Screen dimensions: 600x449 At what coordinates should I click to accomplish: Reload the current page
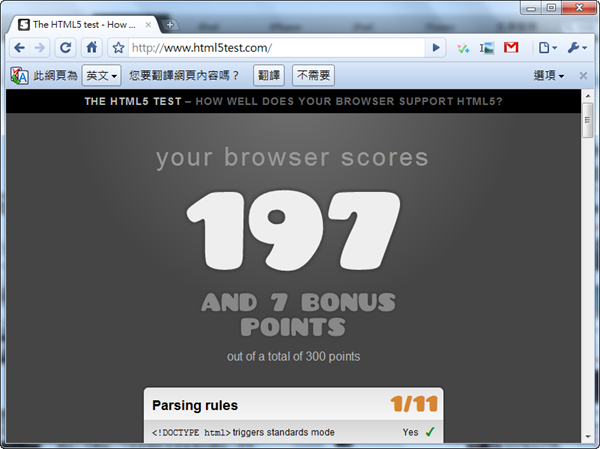[x=65, y=48]
